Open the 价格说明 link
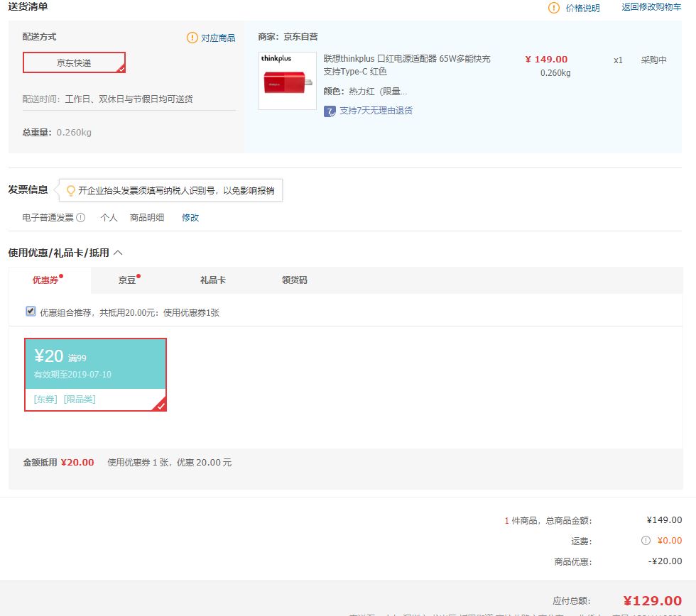The width and height of the screenshot is (696, 616). [x=582, y=9]
